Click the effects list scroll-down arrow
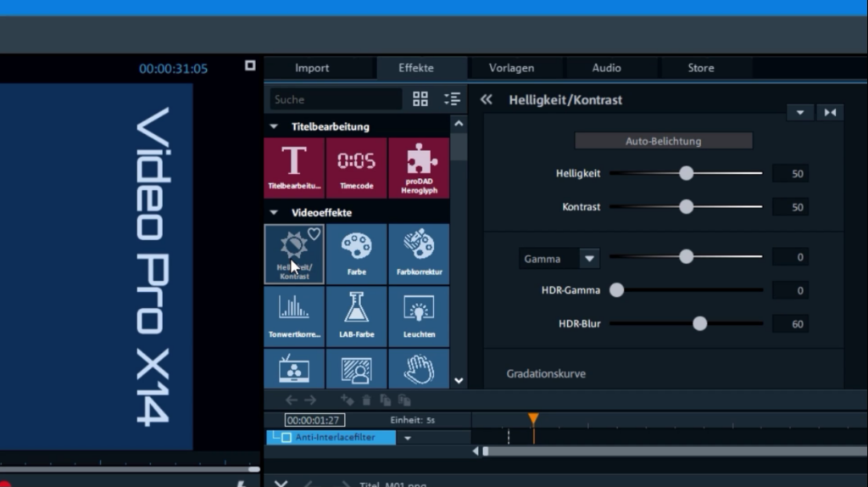This screenshot has height=487, width=868. coord(459,381)
